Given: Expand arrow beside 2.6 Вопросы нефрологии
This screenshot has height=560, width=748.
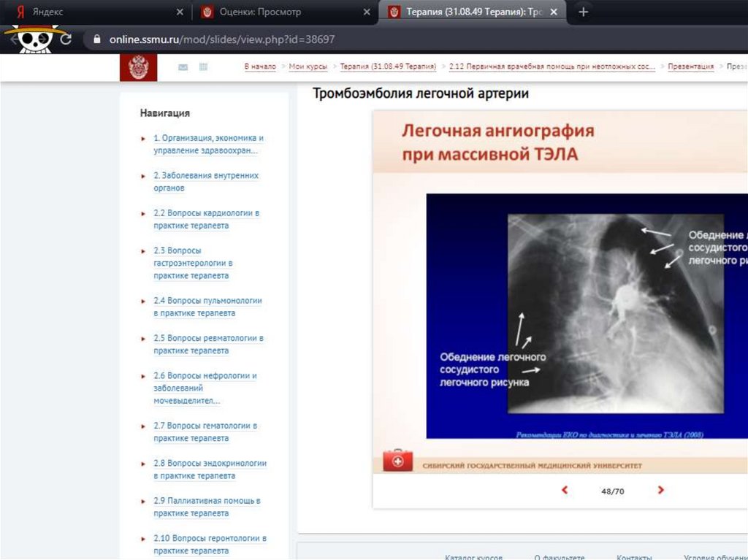Looking at the screenshot, I should pos(143,377).
